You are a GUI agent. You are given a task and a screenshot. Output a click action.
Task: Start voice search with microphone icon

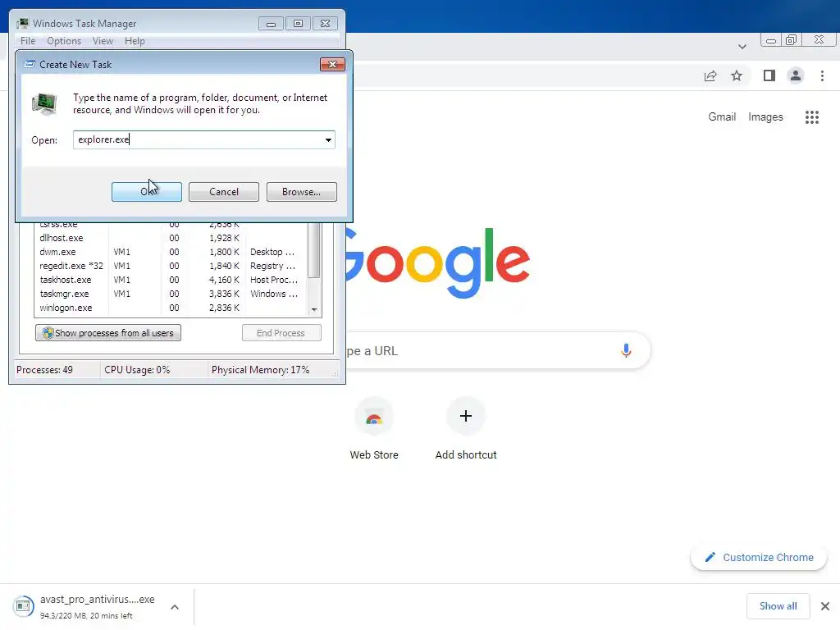coord(626,351)
